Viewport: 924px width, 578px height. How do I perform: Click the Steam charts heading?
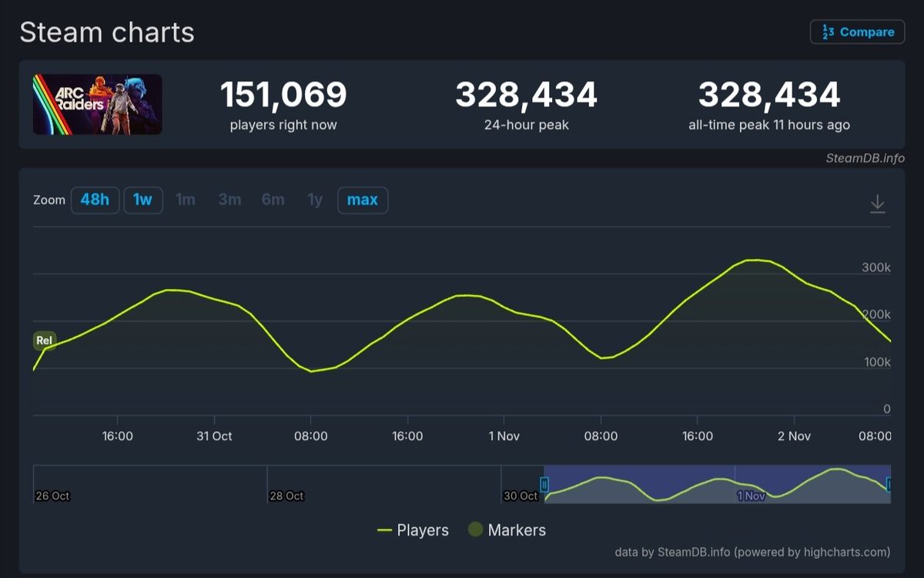tap(106, 32)
